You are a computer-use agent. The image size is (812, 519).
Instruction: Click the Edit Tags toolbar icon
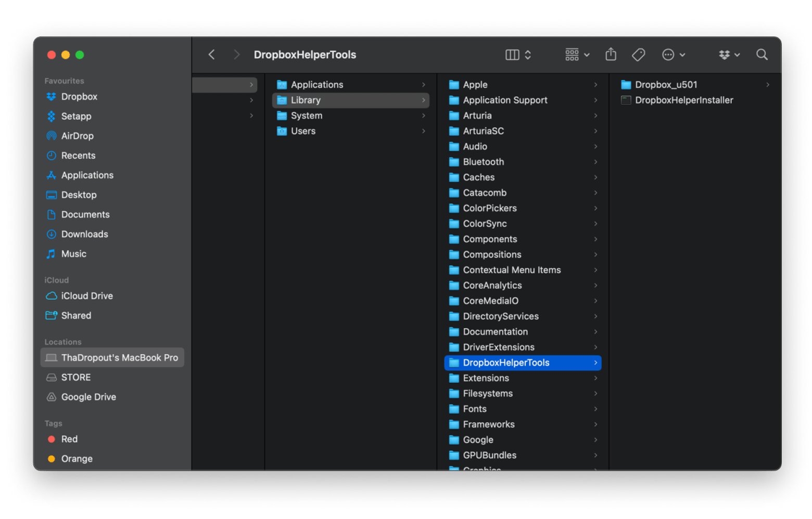coord(638,55)
